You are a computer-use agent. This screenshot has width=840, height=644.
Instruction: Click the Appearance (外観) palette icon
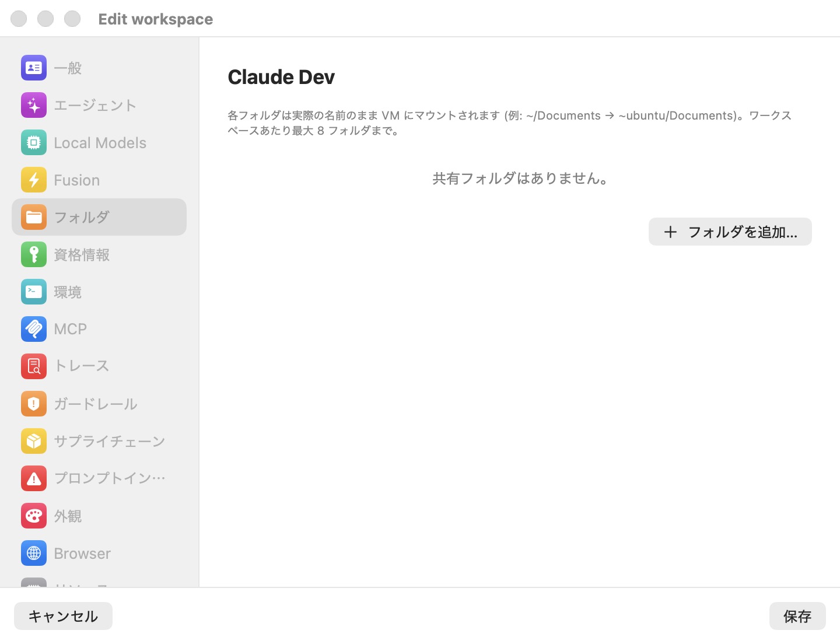pos(34,516)
